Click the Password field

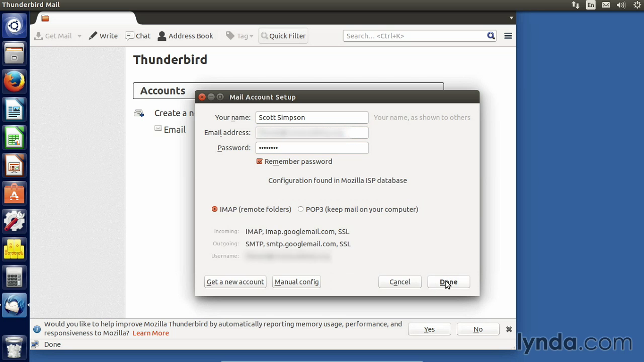click(312, 148)
